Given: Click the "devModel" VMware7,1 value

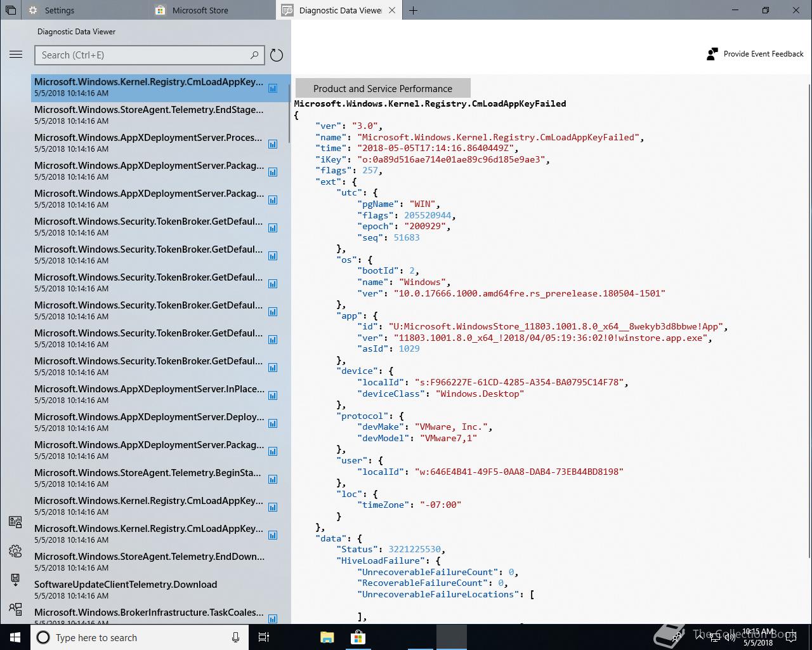Looking at the screenshot, I should coord(449,438).
